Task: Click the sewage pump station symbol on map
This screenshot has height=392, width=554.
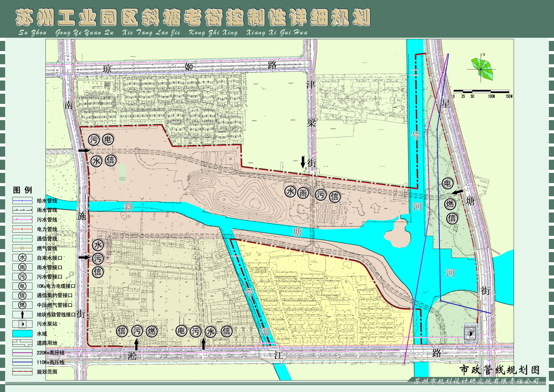Action: [470, 334]
